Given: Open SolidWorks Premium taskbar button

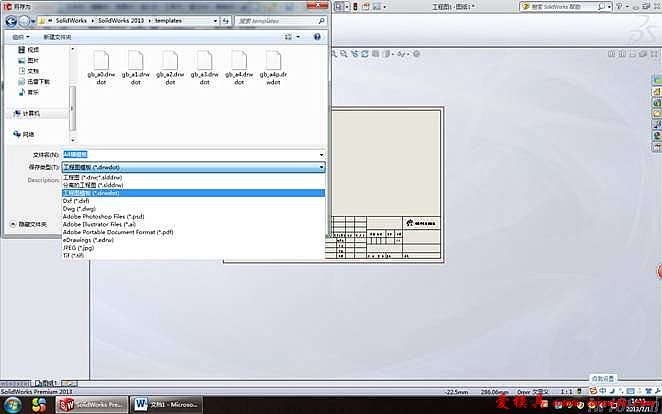Looking at the screenshot, I should point(92,404).
